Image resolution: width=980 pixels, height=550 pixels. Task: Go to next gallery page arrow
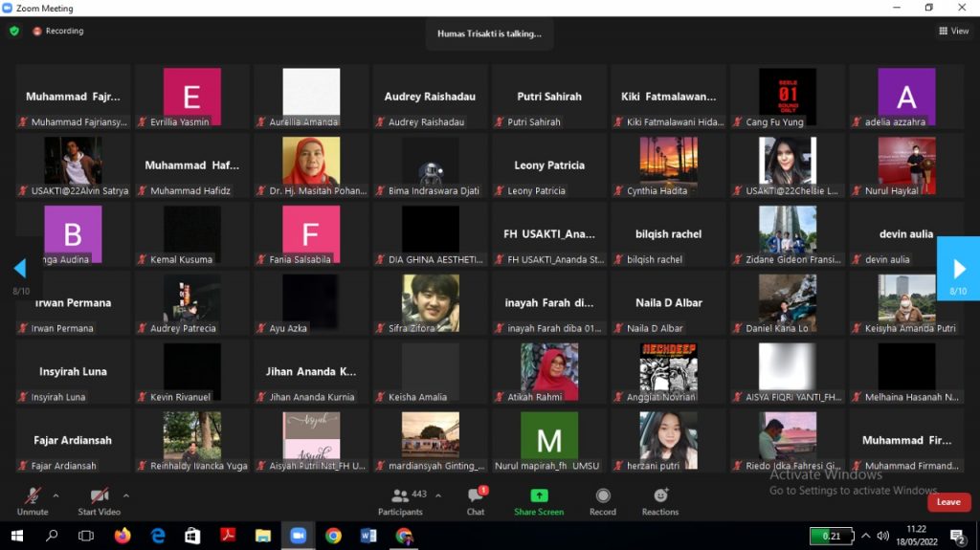[x=959, y=269]
